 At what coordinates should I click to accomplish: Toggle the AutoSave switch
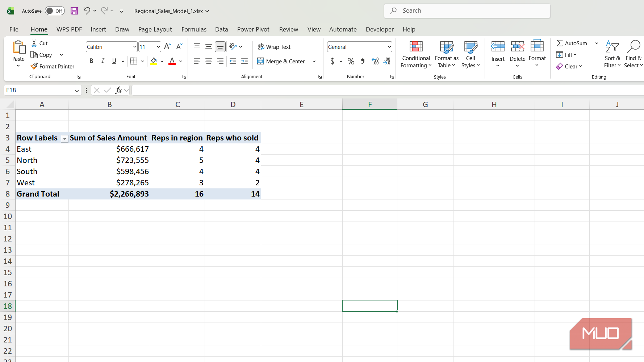point(55,11)
